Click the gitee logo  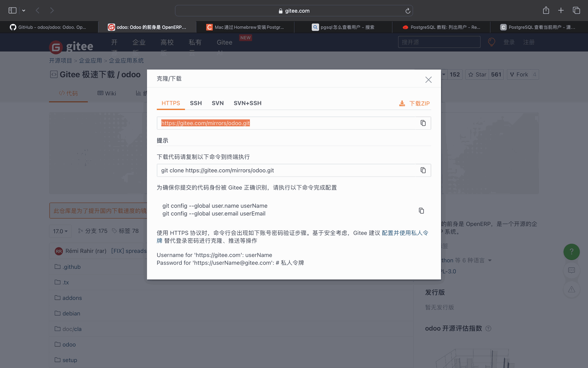71,46
